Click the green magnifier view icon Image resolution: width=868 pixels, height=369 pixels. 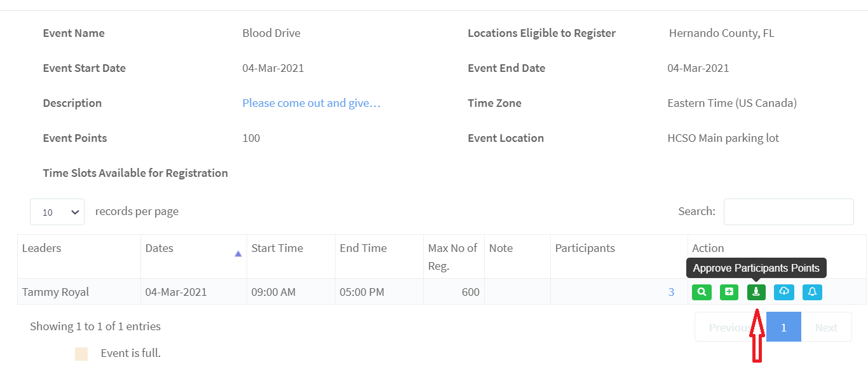tap(702, 292)
